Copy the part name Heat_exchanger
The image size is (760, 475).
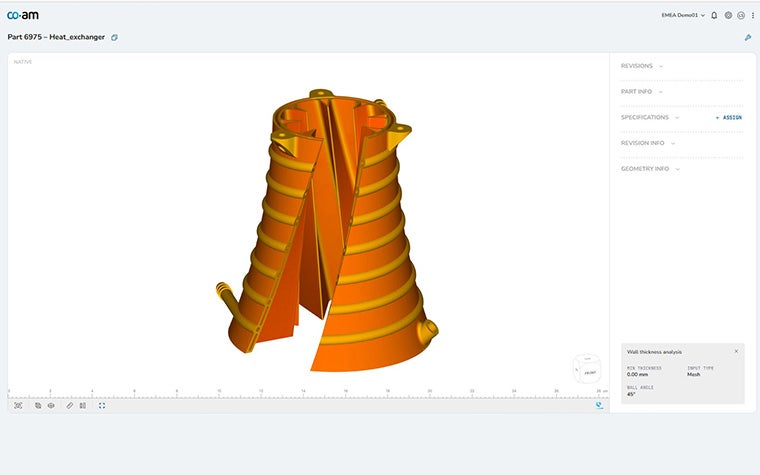[x=114, y=37]
